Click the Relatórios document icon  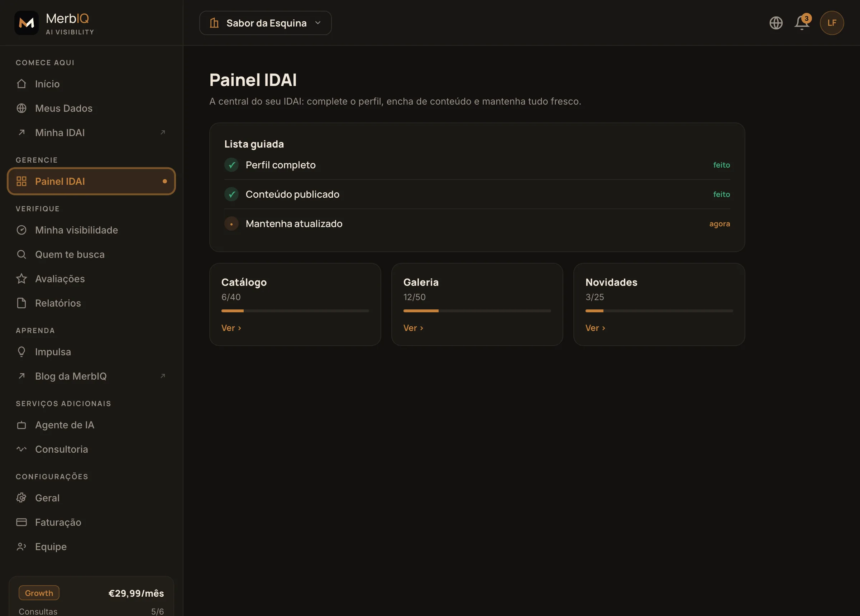(21, 303)
